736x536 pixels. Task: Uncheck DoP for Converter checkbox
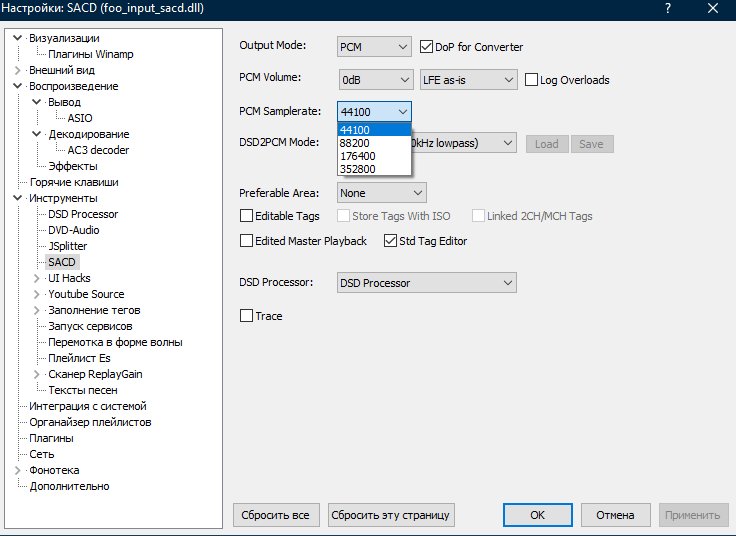click(x=428, y=47)
